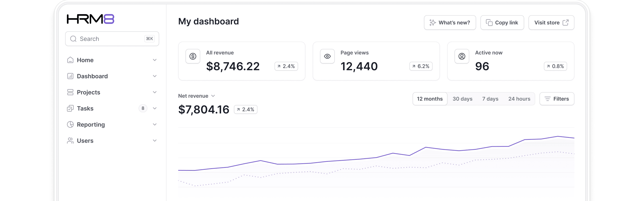Screen dimensions: 644x201
Task: Select the 24 hours range option
Action: click(x=519, y=99)
